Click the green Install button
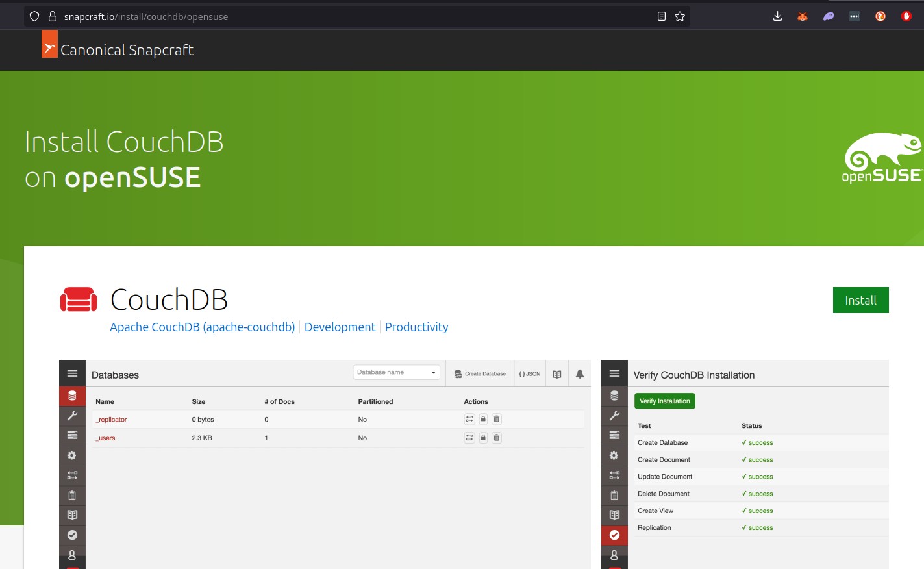The height and width of the screenshot is (569, 924). tap(860, 299)
